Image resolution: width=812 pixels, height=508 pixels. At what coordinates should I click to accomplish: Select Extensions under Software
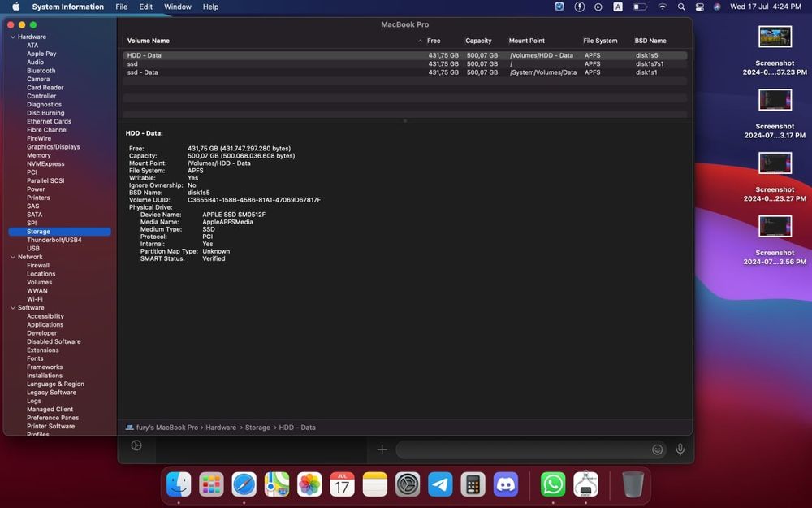(43, 350)
